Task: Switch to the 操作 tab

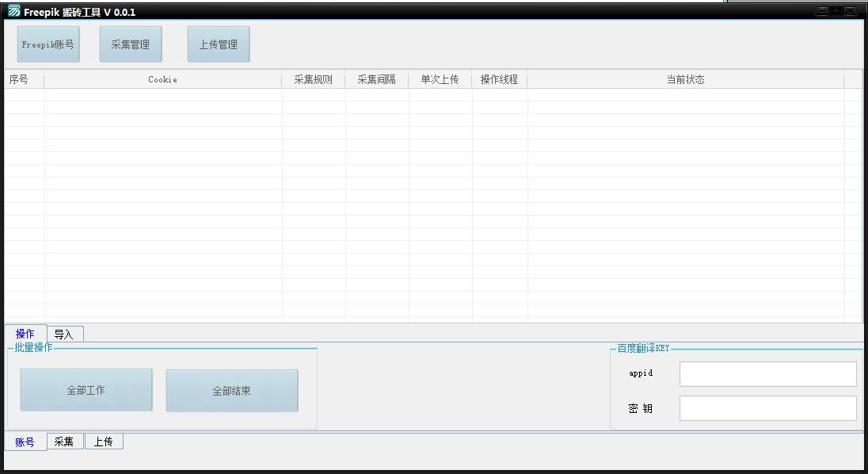Action: pos(25,334)
